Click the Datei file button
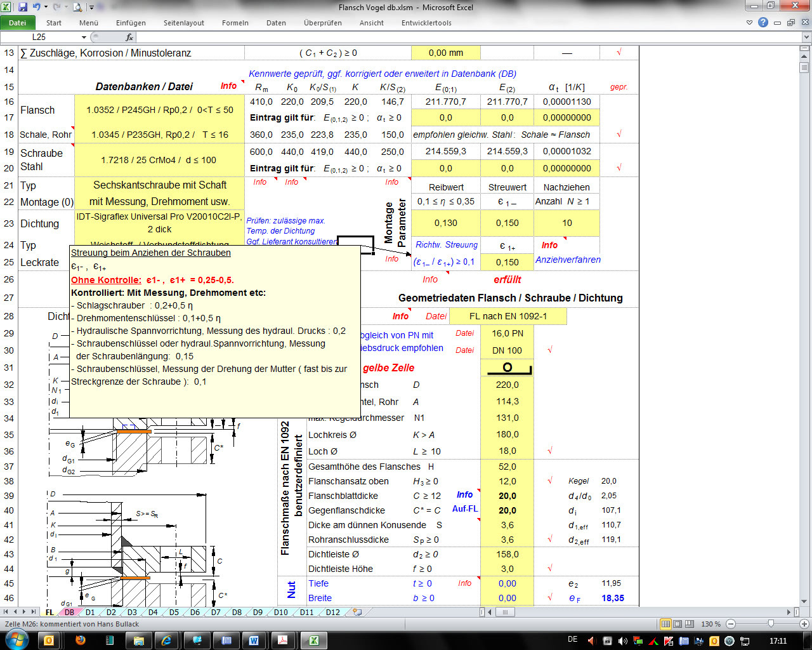The width and height of the screenshot is (812, 650). point(17,23)
